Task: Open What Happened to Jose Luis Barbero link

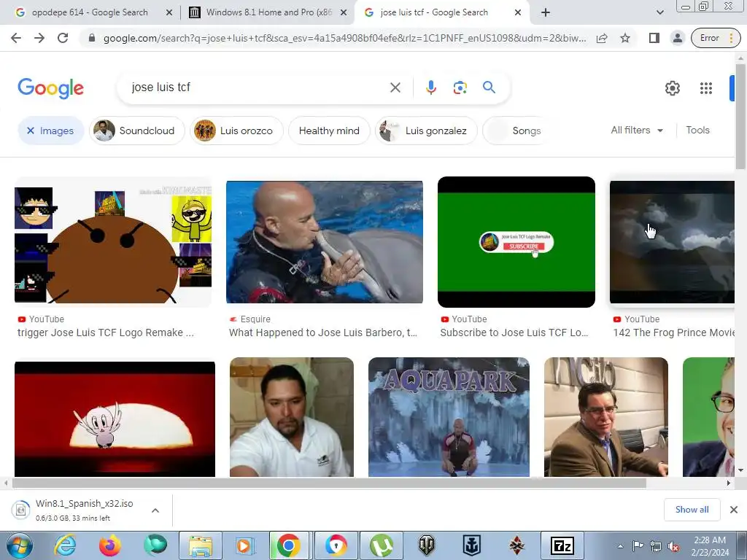Action: pyautogui.click(x=323, y=332)
